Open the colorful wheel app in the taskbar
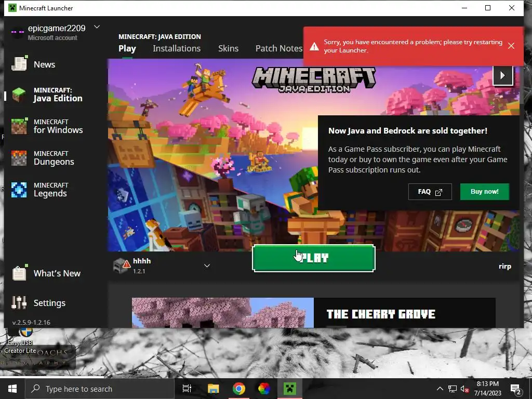Screen dimensions: 532x399 point(264,389)
